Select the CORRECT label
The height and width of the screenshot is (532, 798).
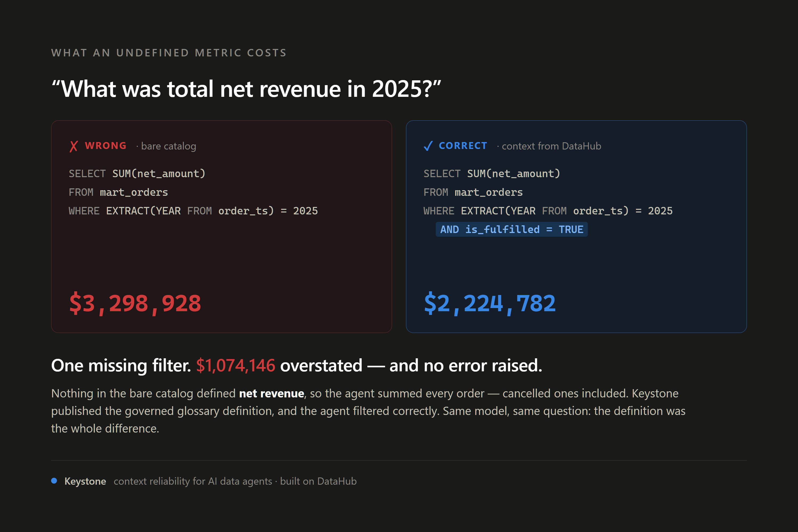click(463, 146)
